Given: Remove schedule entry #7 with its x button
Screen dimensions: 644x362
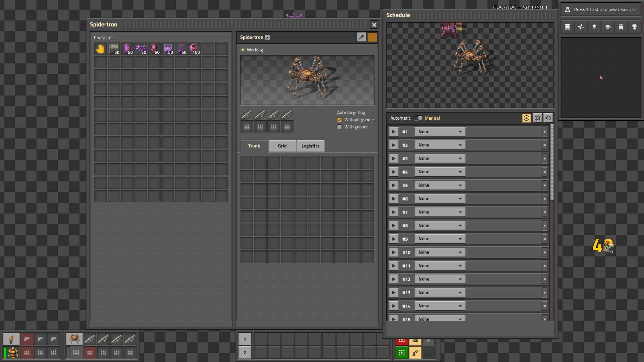Looking at the screenshot, I should pyautogui.click(x=545, y=212).
